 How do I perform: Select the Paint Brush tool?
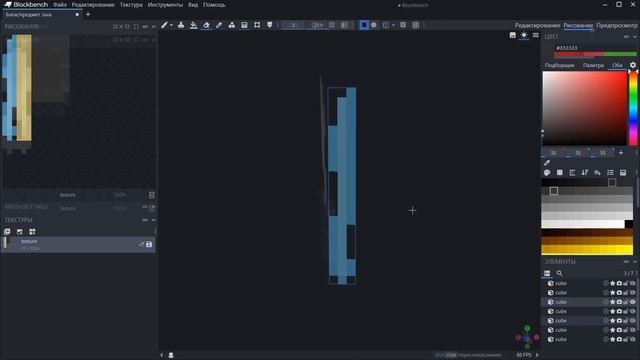pos(164,25)
